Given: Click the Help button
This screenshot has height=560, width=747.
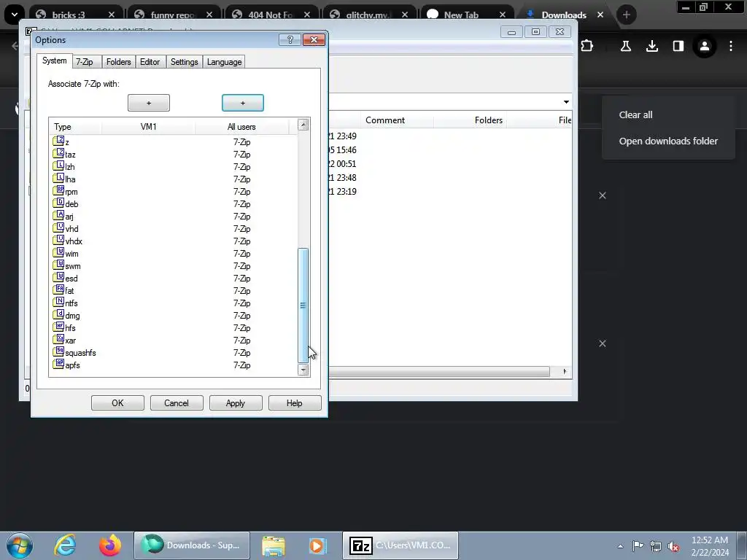Looking at the screenshot, I should point(295,402).
